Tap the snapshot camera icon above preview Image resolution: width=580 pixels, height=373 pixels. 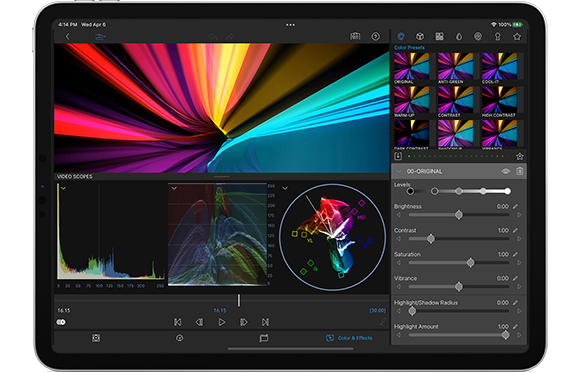pos(355,36)
